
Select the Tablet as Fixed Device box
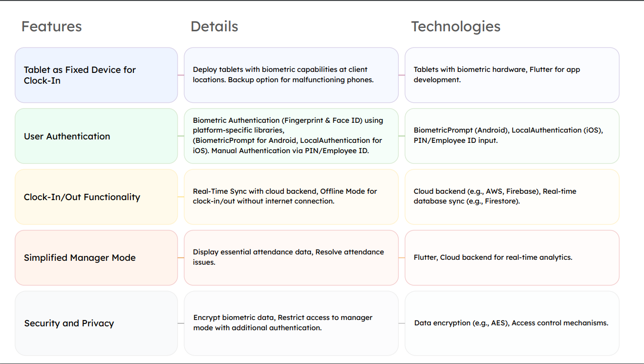96,75
